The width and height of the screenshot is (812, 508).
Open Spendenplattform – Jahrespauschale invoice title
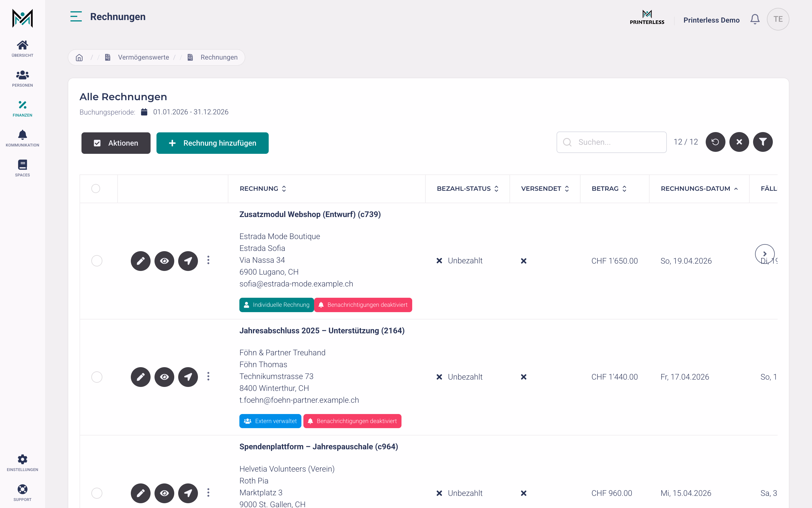[318, 446]
